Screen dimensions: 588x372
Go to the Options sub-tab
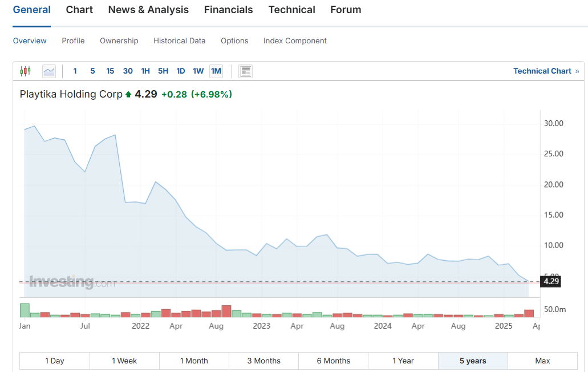234,41
